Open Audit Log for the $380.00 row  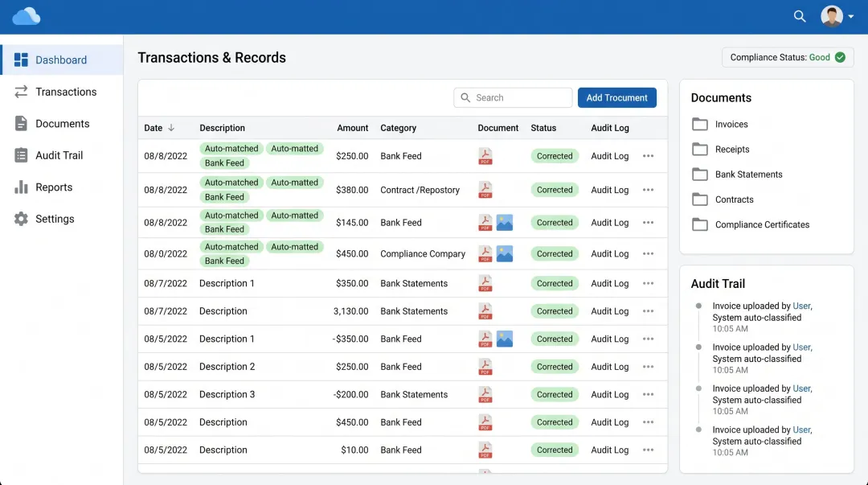609,190
